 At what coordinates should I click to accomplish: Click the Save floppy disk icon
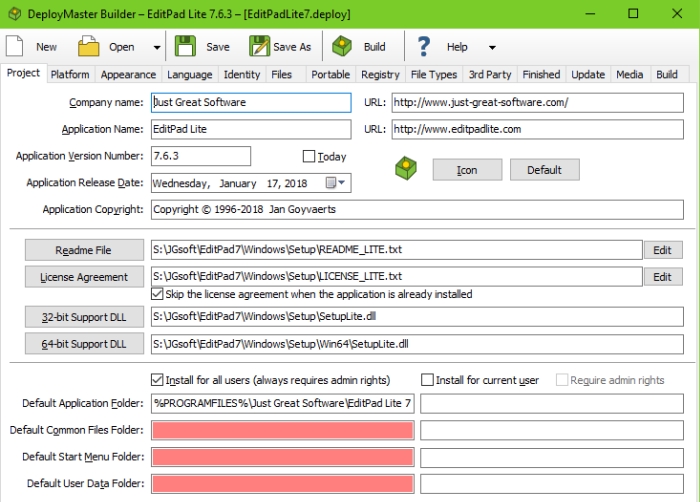click(185, 46)
